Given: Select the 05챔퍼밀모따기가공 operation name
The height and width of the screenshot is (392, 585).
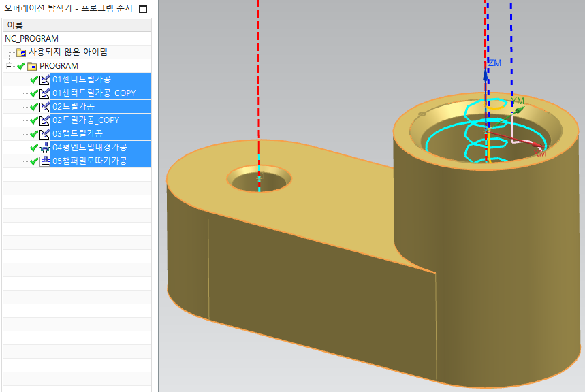Looking at the screenshot, I should [90, 161].
